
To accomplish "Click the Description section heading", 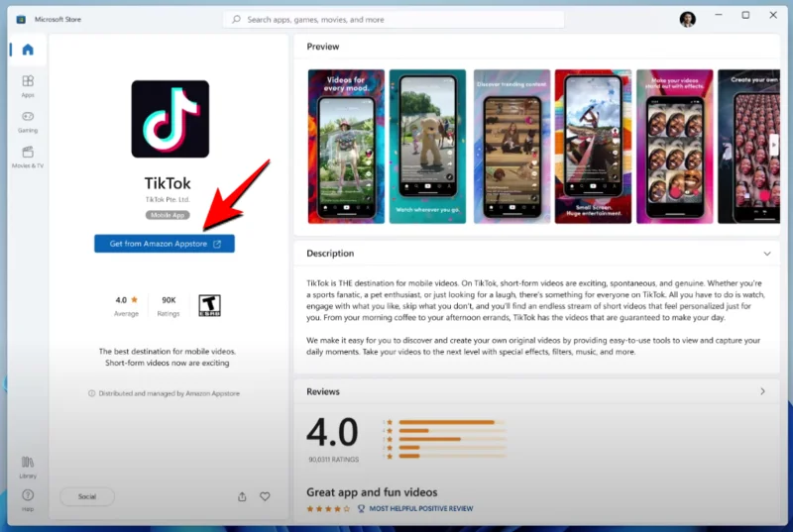I will tap(330, 254).
